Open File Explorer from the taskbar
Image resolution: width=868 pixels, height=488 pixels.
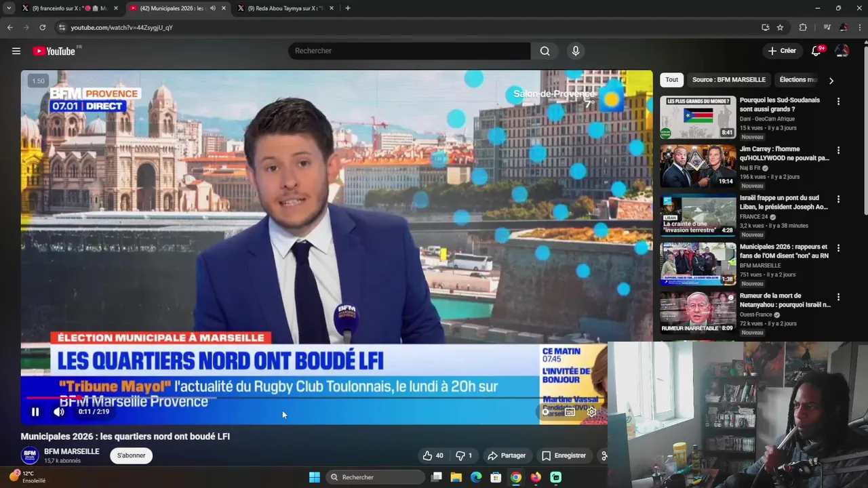click(456, 477)
